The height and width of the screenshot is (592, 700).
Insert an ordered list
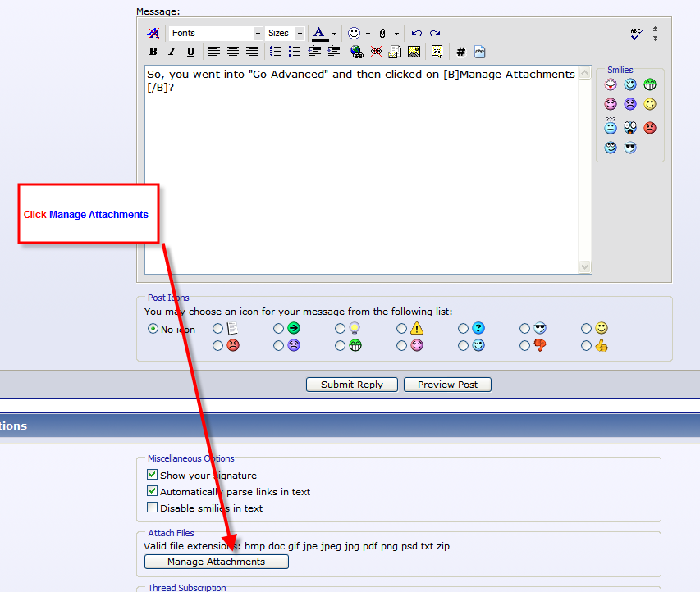click(276, 52)
